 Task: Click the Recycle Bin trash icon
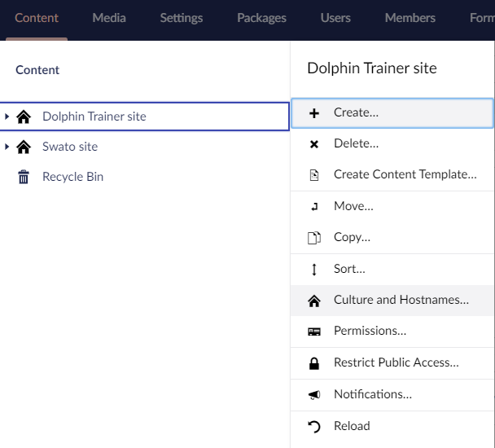[x=24, y=177]
